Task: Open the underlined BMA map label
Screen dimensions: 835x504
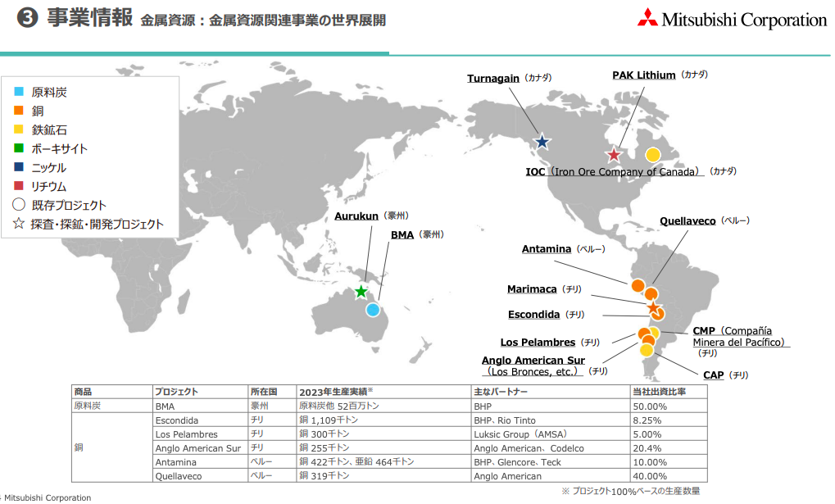Action: pyautogui.click(x=402, y=235)
